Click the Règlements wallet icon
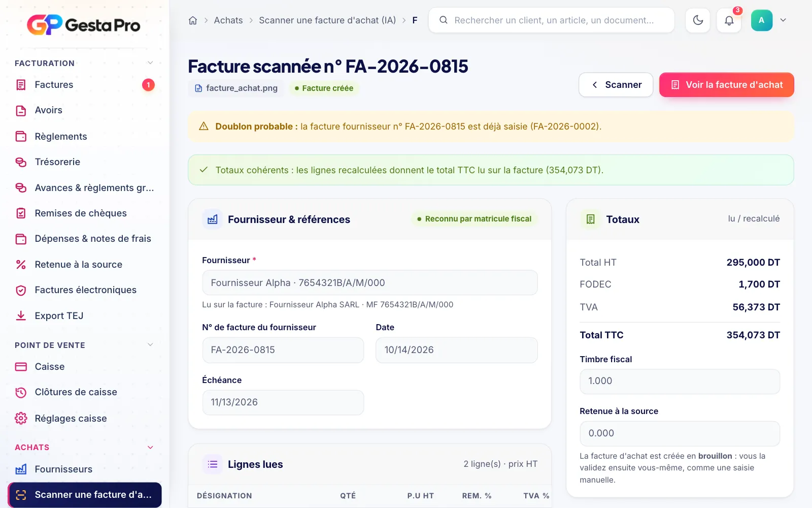 (21, 136)
